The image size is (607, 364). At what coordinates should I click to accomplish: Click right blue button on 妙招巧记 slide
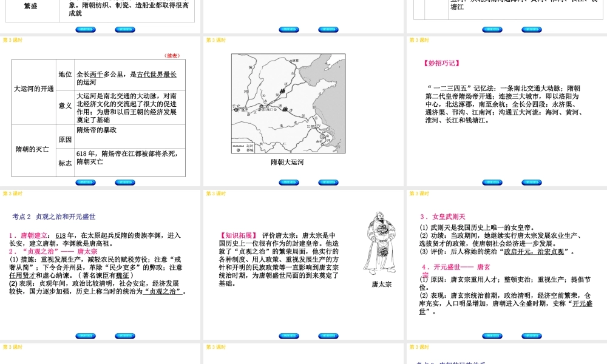tap(532, 183)
